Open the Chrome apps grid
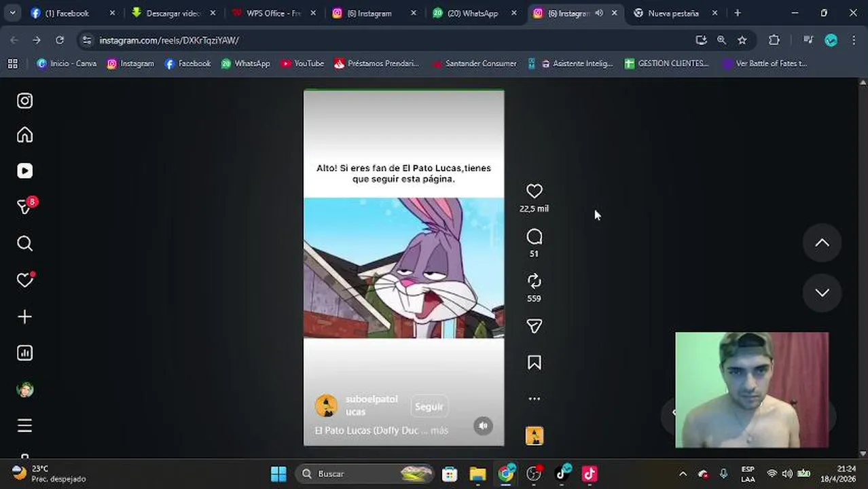 pyautogui.click(x=12, y=63)
